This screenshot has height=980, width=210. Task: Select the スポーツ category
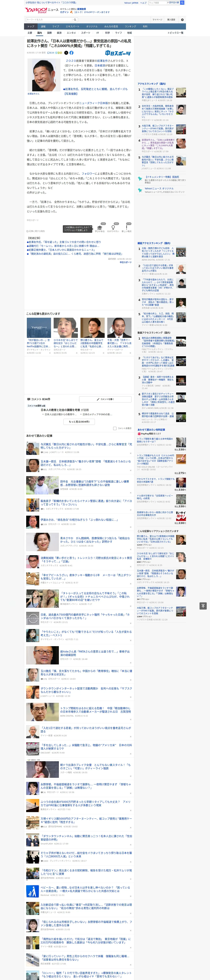pos(86,33)
